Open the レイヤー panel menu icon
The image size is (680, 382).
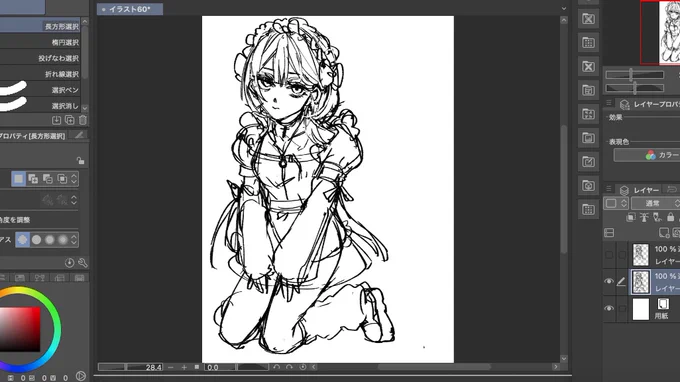(x=609, y=189)
